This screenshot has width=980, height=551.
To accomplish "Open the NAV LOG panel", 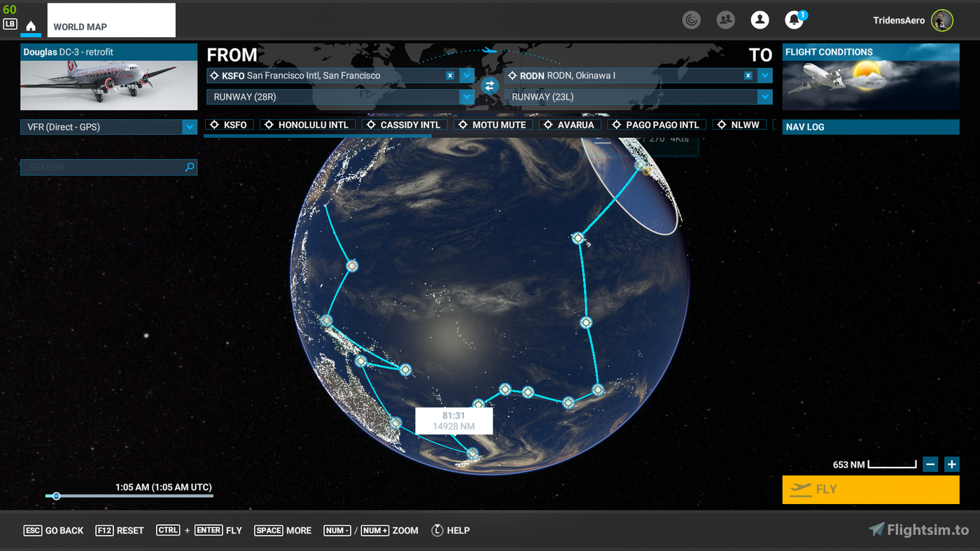I will pos(870,127).
